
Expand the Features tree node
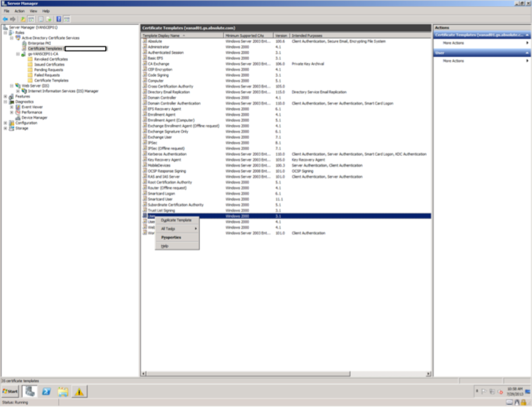pyautogui.click(x=5, y=96)
